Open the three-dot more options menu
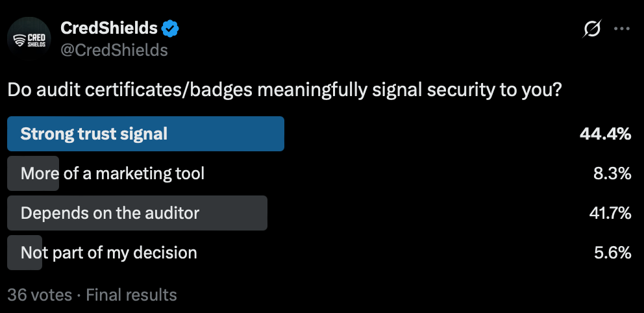The height and width of the screenshot is (313, 644). pyautogui.click(x=622, y=29)
